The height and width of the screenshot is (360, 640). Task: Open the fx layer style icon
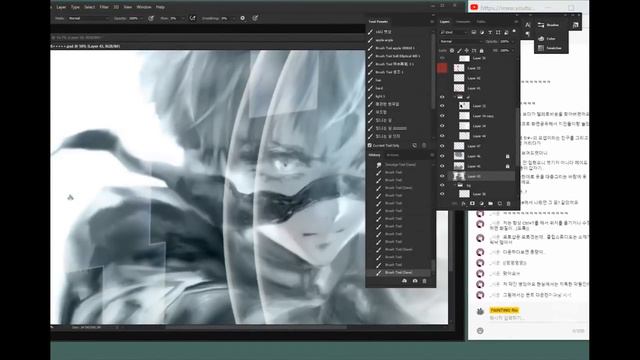[x=463, y=203]
